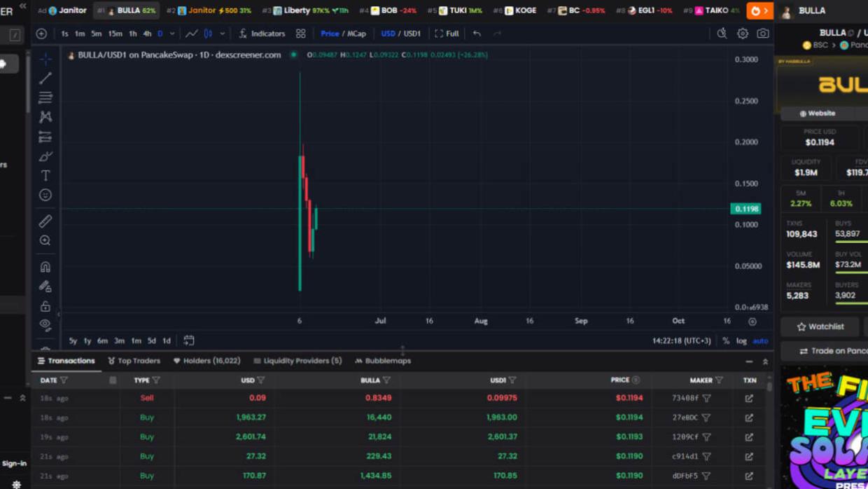868x489 pixels.
Task: Select the trend line drawing tool
Action: coord(45,78)
